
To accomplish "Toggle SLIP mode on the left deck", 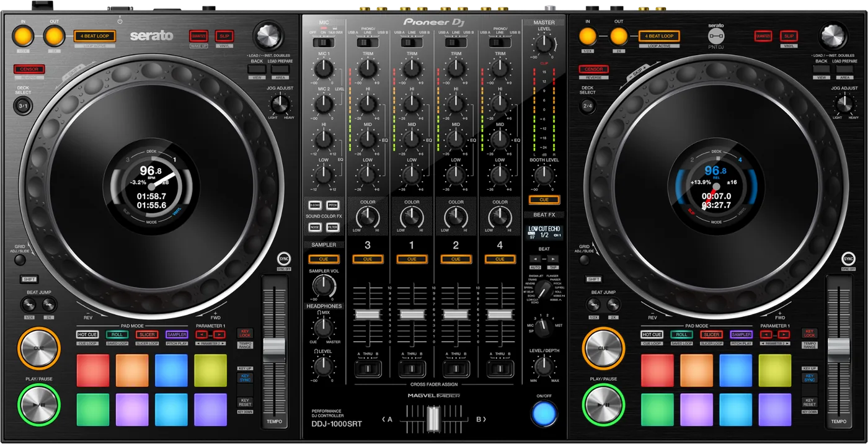I will 224,36.
